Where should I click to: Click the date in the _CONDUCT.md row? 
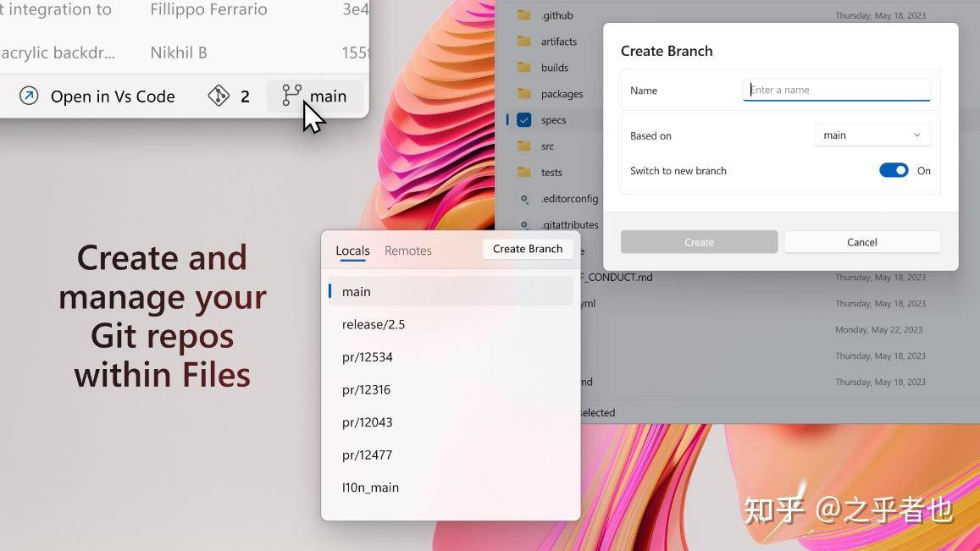click(x=881, y=277)
